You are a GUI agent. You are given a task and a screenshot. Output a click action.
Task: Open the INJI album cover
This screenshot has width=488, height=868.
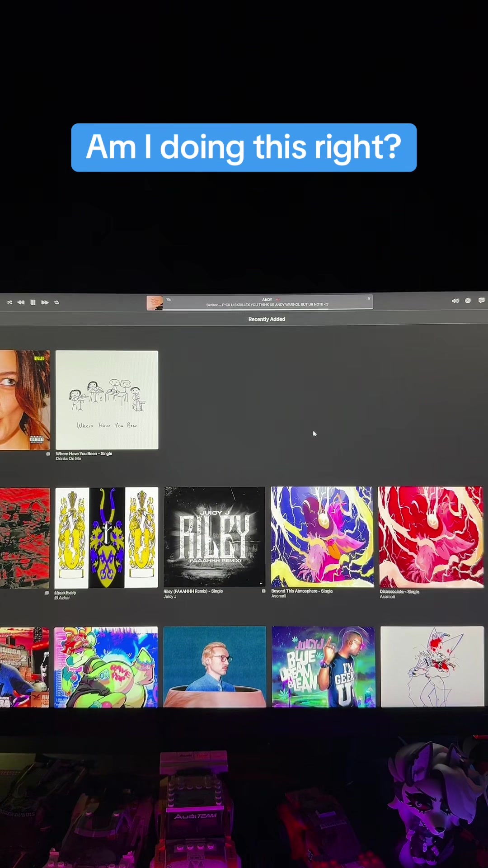pos(25,400)
